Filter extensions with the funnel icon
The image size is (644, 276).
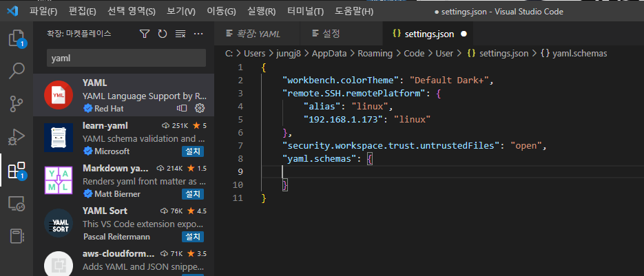(144, 34)
